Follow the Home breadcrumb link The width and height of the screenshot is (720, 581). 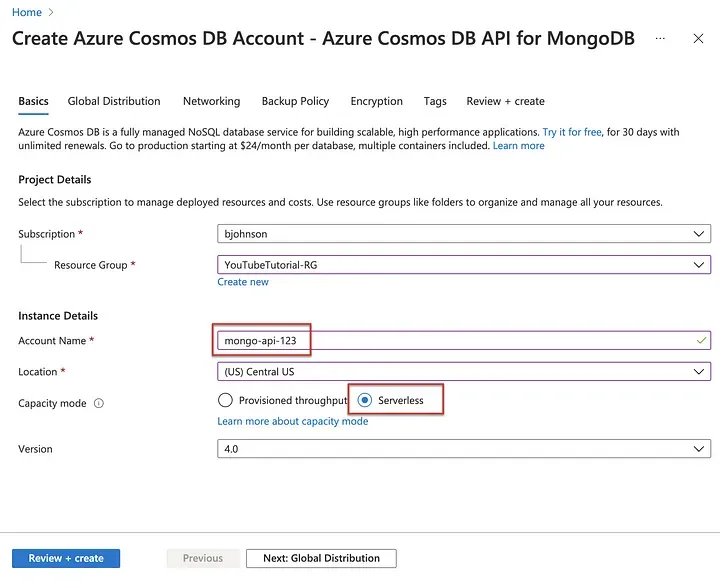click(27, 12)
